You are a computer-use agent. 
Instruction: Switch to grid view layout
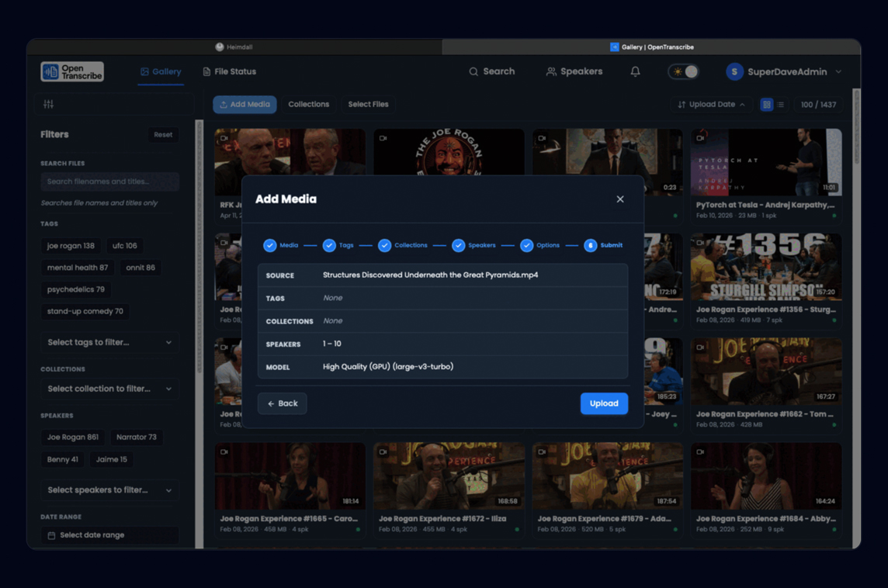pos(766,105)
